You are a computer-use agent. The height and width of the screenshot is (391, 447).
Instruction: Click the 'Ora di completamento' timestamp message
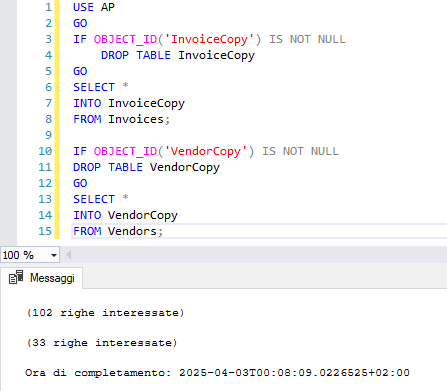tap(217, 372)
